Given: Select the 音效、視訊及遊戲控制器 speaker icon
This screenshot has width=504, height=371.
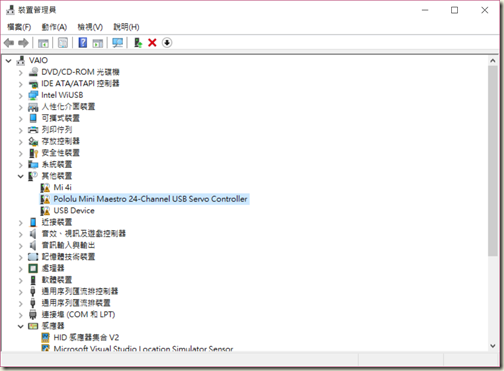Looking at the screenshot, I should 33,234.
